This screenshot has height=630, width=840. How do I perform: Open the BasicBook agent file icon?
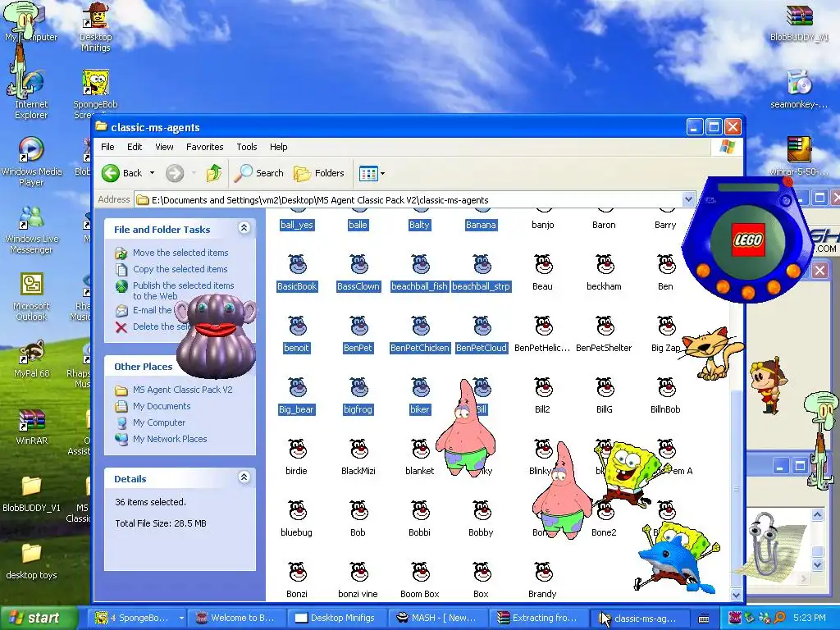[x=297, y=265]
